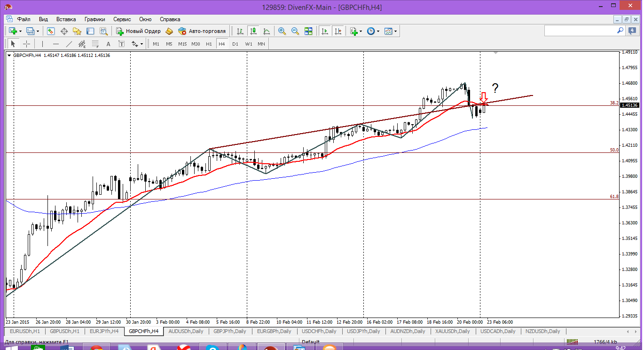Screen dimensions: 644x350
Task: Switch chart to candlesticks mode
Action: tap(253, 31)
